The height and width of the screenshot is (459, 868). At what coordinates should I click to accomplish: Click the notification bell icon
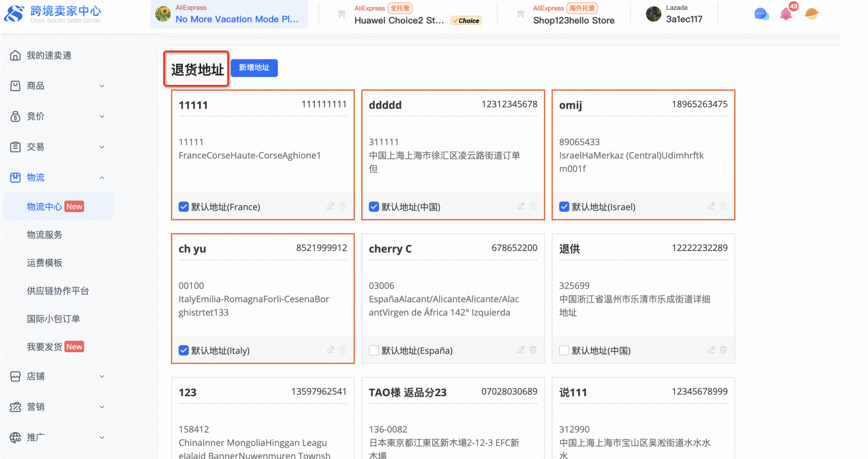click(x=786, y=14)
